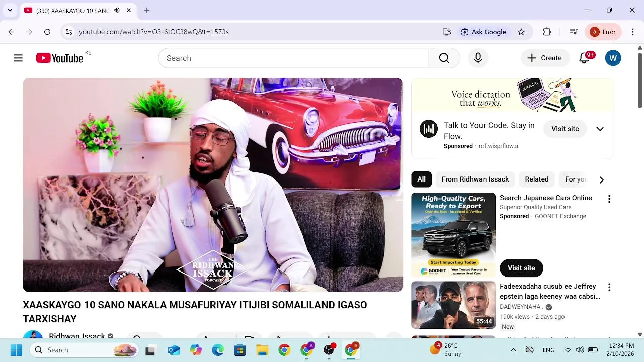The height and width of the screenshot is (362, 644).
Task: Open the account avatar W menu
Action: 613,58
